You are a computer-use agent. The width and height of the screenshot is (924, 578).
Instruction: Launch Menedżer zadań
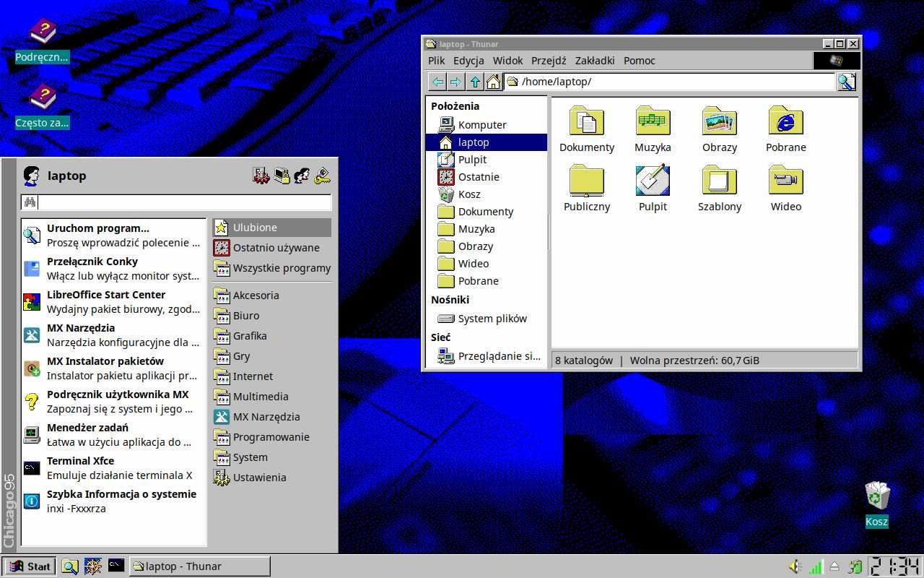[x=113, y=435]
